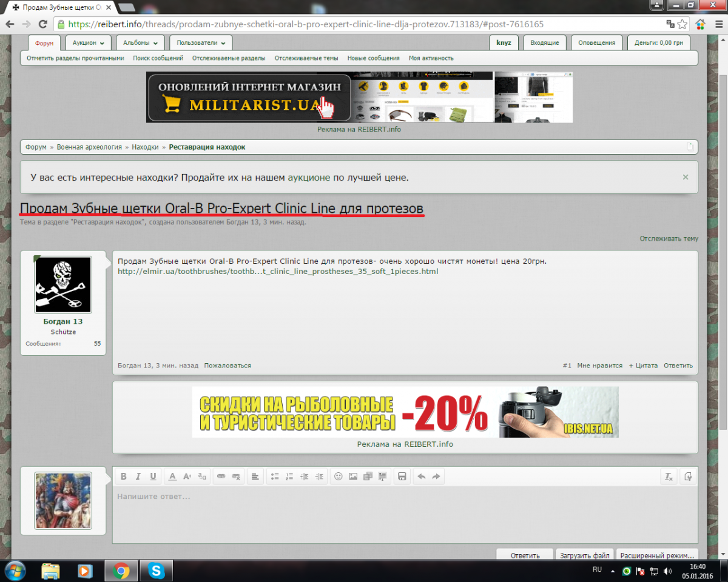Click Загрузить файл button
728x582 pixels.
click(x=585, y=555)
